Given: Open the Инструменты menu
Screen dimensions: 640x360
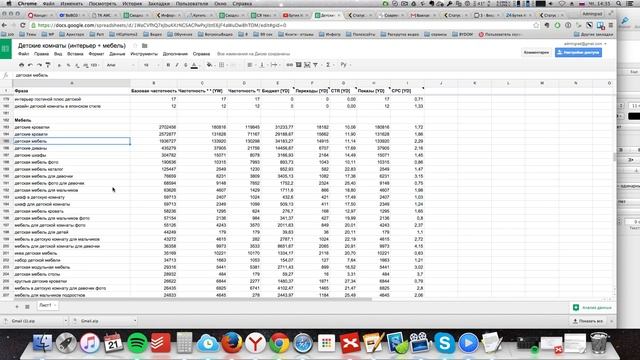Looking at the screenshot, I should click(144, 54).
